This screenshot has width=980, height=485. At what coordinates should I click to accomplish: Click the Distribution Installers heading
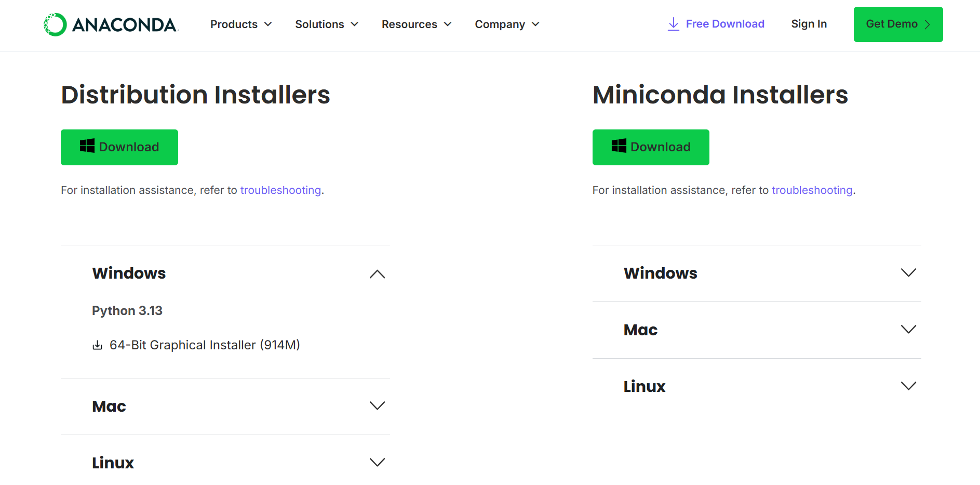[196, 95]
